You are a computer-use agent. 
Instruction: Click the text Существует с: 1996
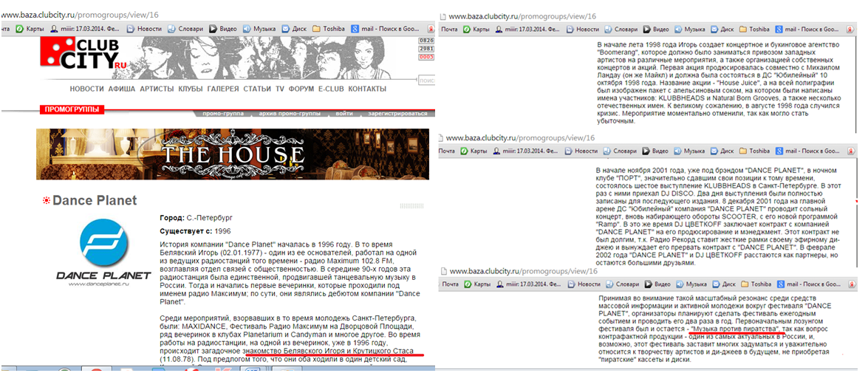195,230
